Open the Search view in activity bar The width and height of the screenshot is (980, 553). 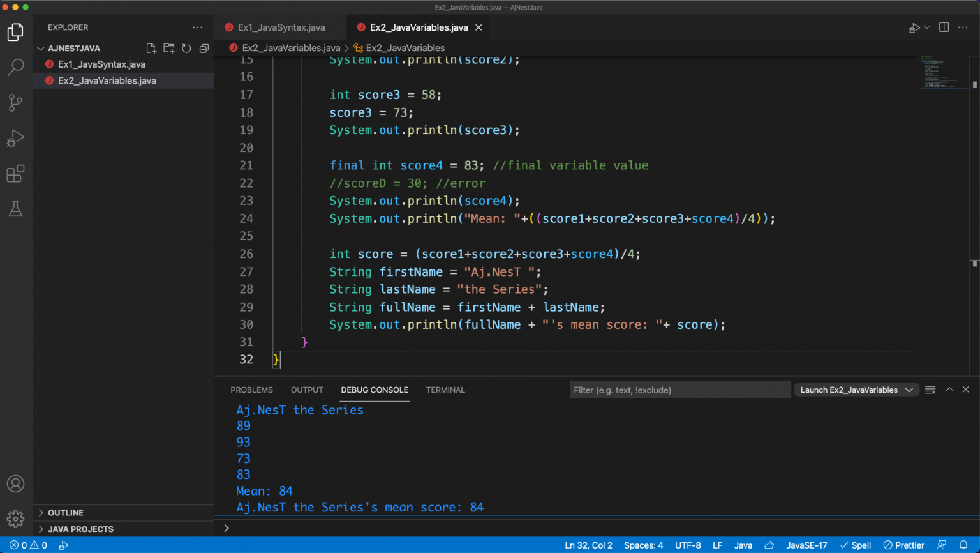pos(15,67)
